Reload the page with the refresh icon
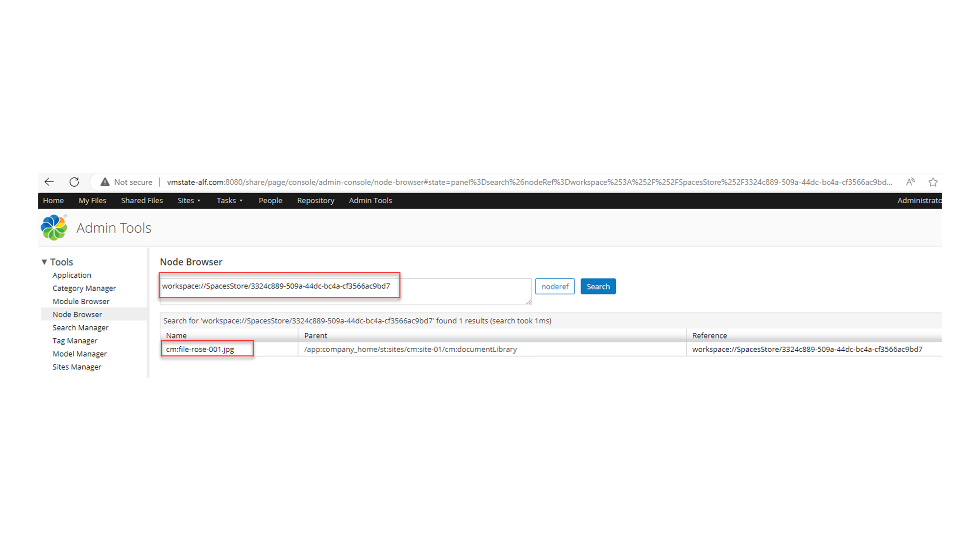Image resolution: width=980 pixels, height=551 pixels. (x=74, y=182)
